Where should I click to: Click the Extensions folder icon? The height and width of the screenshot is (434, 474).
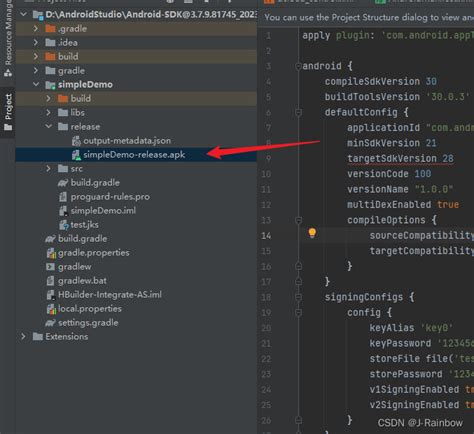38,336
